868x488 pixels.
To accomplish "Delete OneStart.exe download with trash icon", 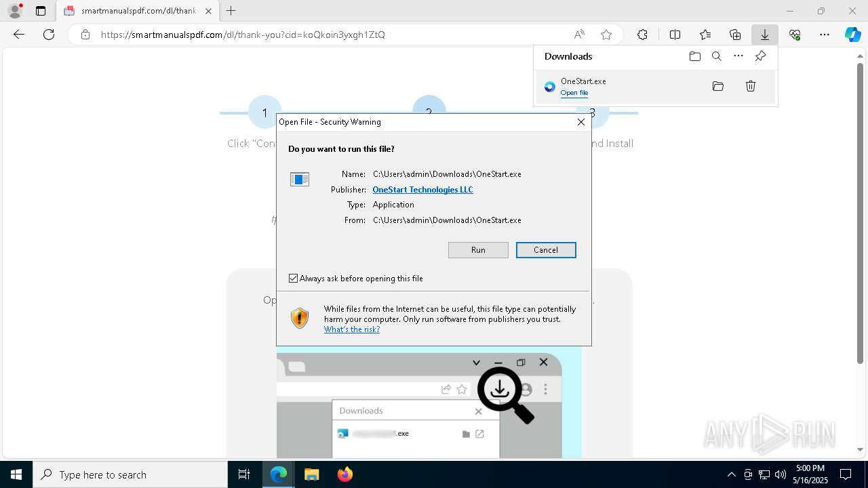I will [751, 86].
